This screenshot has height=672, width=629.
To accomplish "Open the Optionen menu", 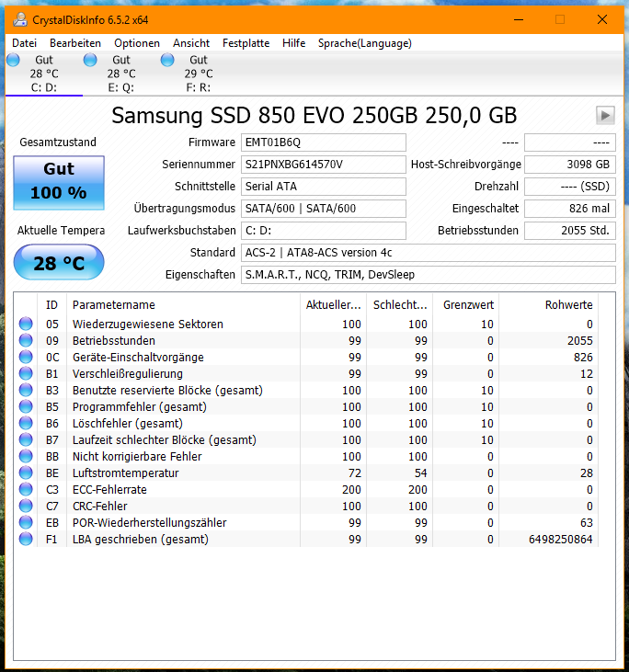I will click(x=137, y=43).
